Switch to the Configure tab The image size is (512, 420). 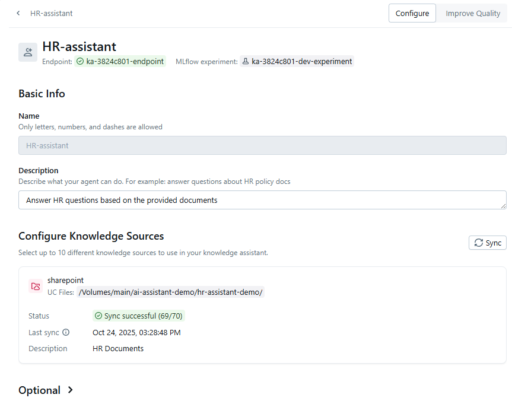(412, 12)
